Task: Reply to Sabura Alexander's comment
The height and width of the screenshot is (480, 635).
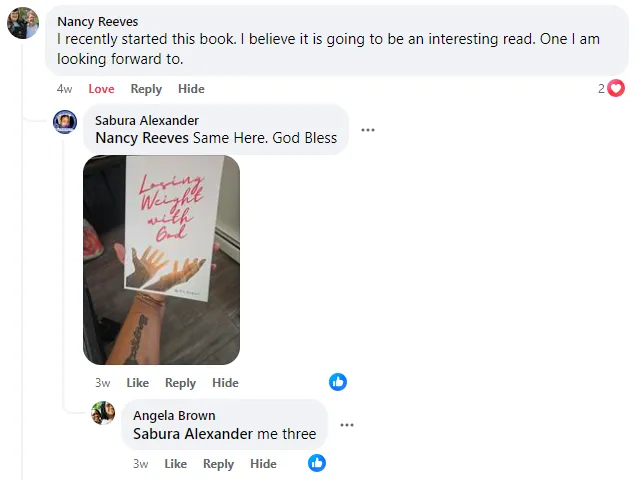Action: pos(180,383)
